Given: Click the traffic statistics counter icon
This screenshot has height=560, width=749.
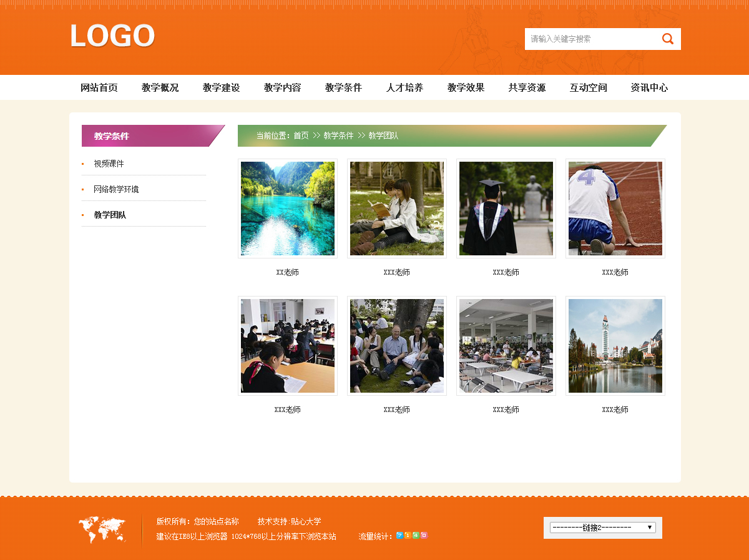Looking at the screenshot, I should click(x=412, y=536).
